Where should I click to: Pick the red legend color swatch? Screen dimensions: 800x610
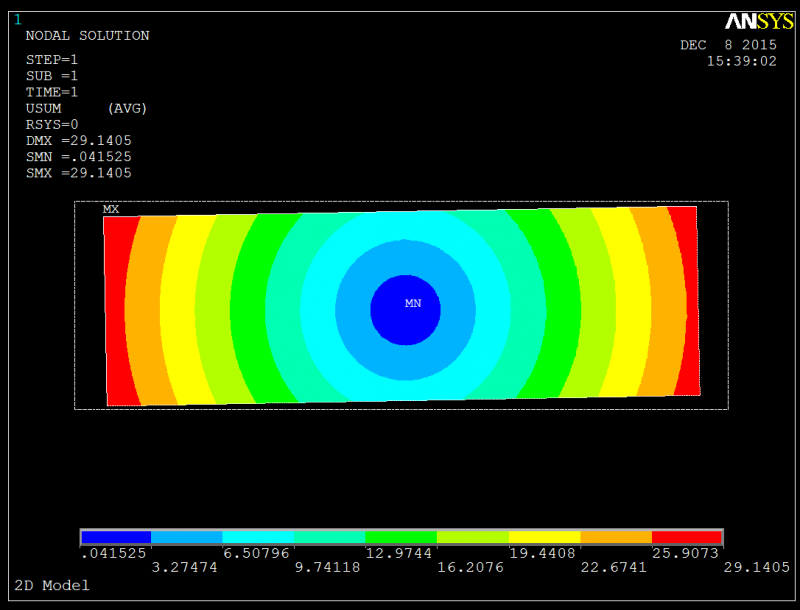686,537
